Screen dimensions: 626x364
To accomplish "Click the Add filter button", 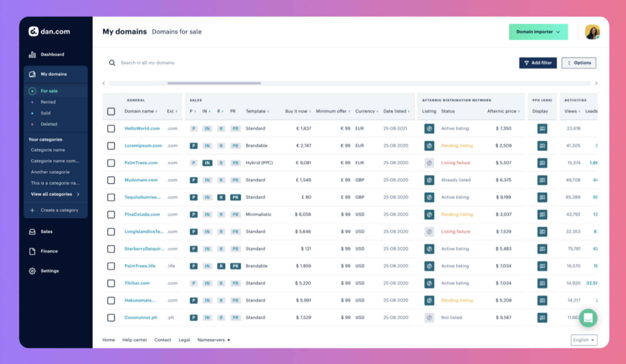I will click(x=538, y=63).
